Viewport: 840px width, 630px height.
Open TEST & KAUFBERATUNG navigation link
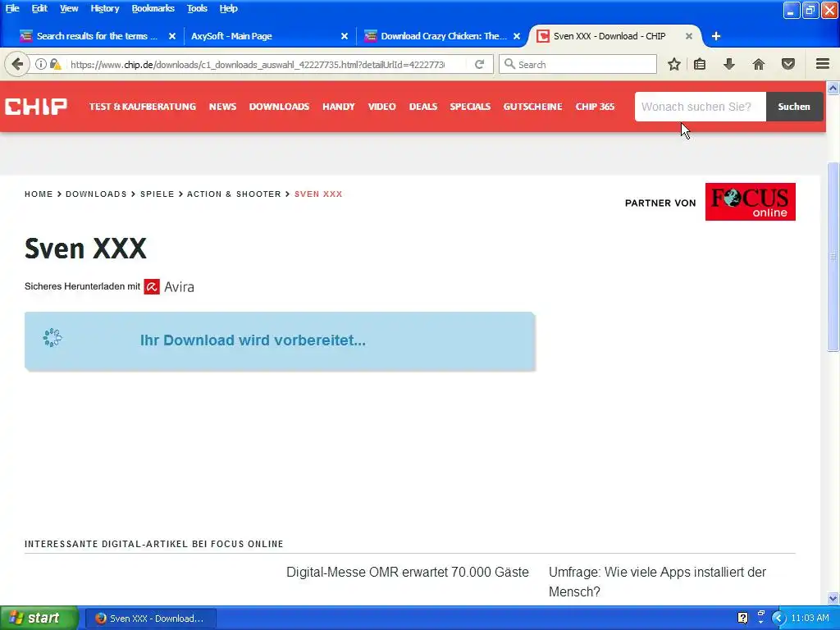(x=143, y=107)
